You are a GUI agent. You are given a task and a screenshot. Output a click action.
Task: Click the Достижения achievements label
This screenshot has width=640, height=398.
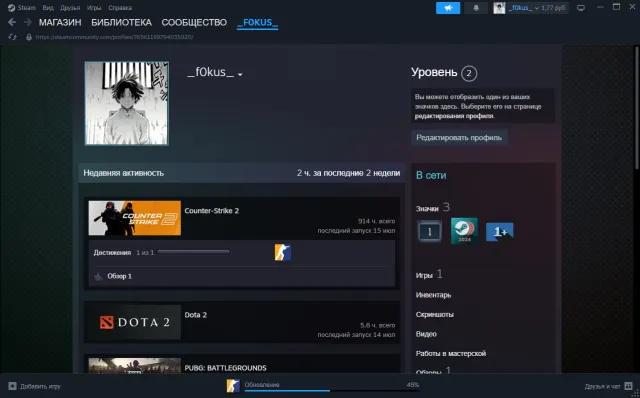coord(112,253)
